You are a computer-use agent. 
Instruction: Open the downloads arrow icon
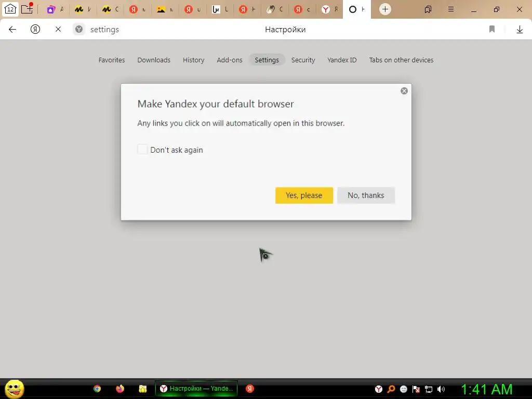click(x=520, y=30)
